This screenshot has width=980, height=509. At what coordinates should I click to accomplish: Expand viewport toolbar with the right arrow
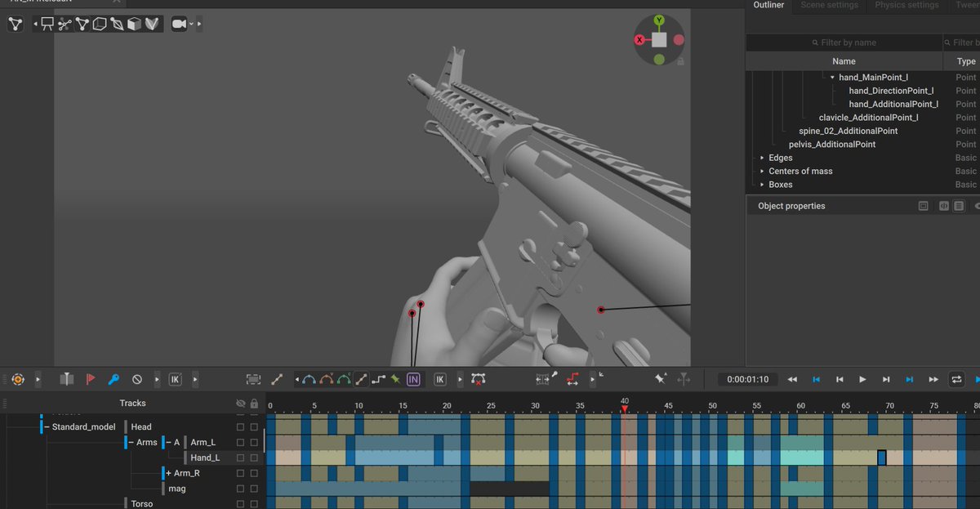[x=199, y=24]
